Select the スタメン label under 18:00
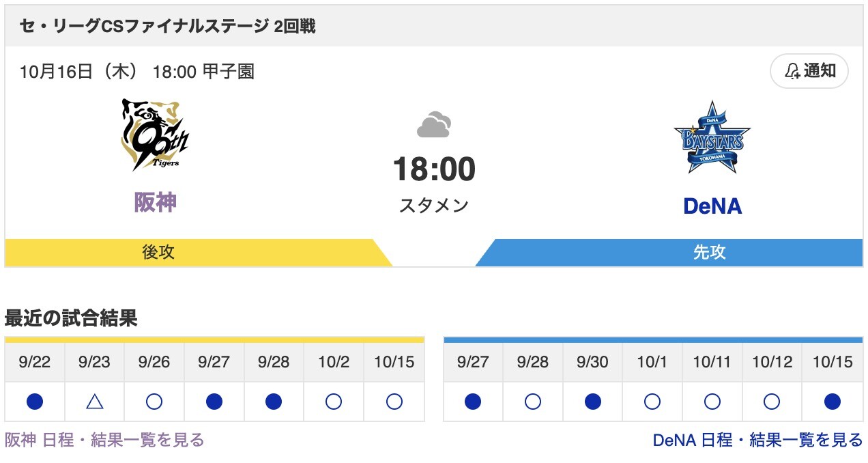The width and height of the screenshot is (868, 463). (434, 205)
